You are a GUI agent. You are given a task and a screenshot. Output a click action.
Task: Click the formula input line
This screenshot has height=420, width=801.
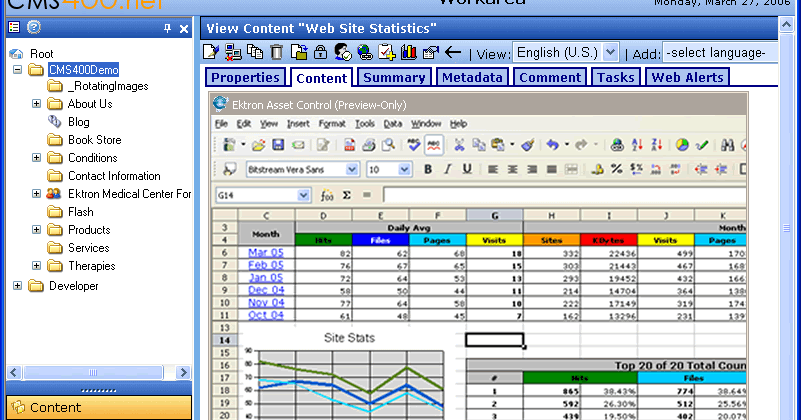(564, 195)
